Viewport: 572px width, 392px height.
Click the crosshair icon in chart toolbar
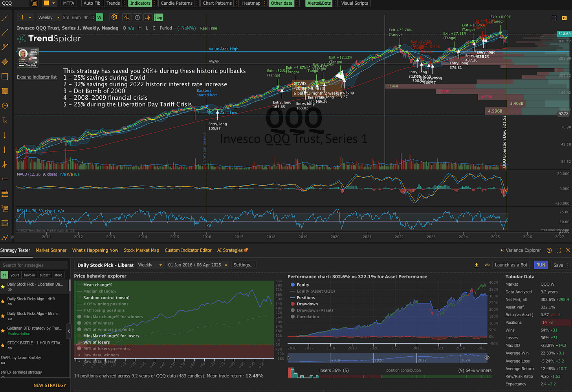tap(148, 17)
